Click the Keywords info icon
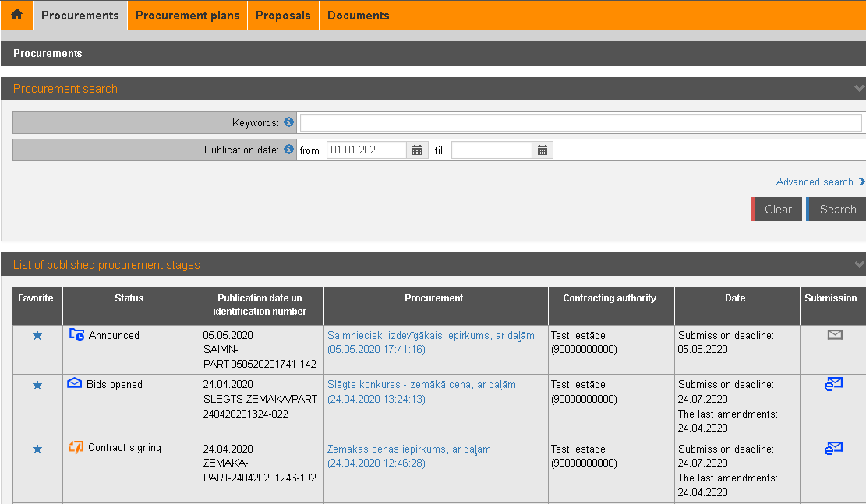 [289, 122]
